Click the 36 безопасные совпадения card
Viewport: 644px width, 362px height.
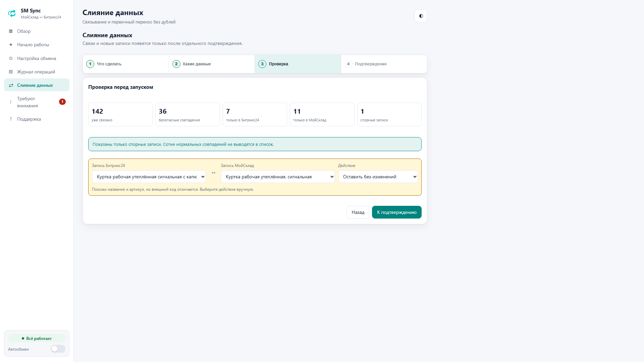click(187, 115)
